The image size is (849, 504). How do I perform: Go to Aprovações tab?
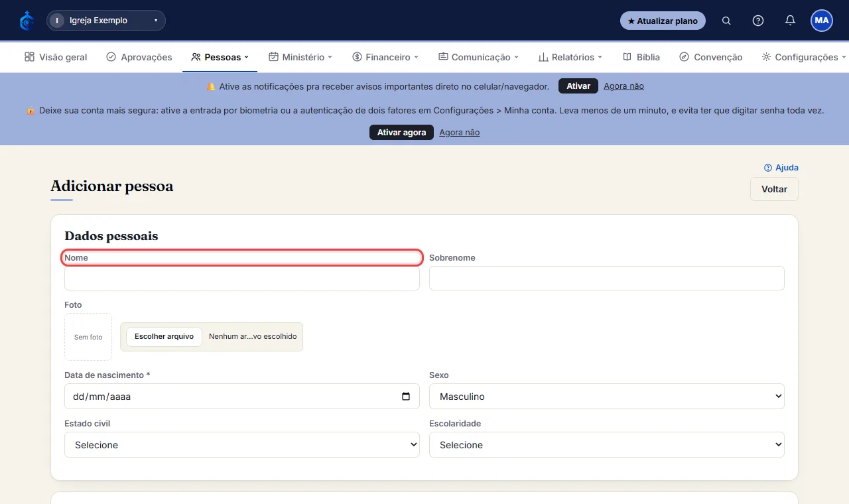pyautogui.click(x=139, y=57)
